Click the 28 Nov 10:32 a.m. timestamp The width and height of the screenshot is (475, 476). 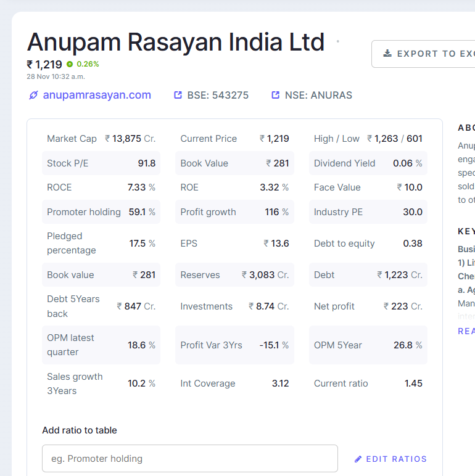[56, 76]
